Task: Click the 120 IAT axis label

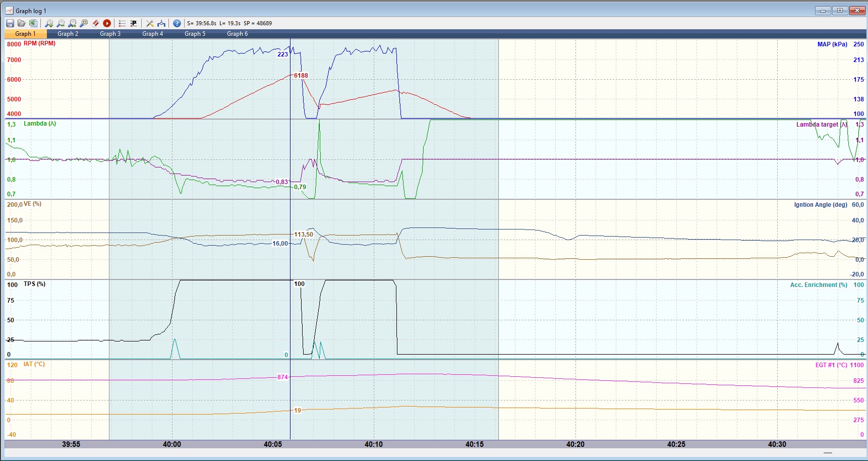Action: [x=12, y=365]
